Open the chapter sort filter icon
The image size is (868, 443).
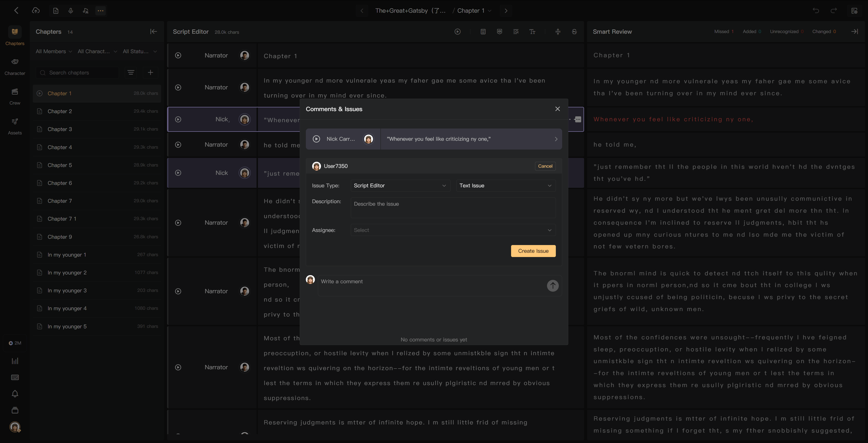click(131, 72)
